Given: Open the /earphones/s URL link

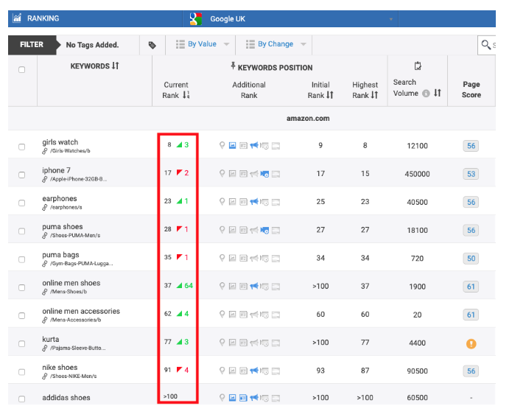Looking at the screenshot, I should (x=66, y=207).
